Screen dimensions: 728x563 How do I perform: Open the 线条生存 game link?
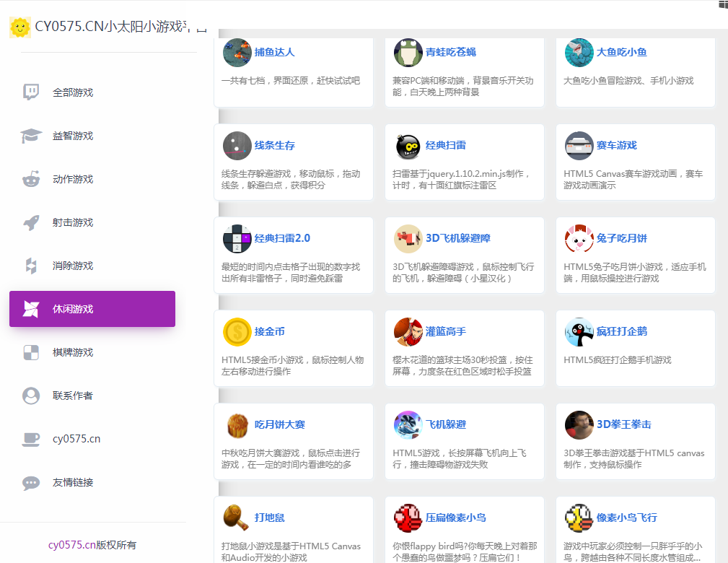(x=274, y=145)
